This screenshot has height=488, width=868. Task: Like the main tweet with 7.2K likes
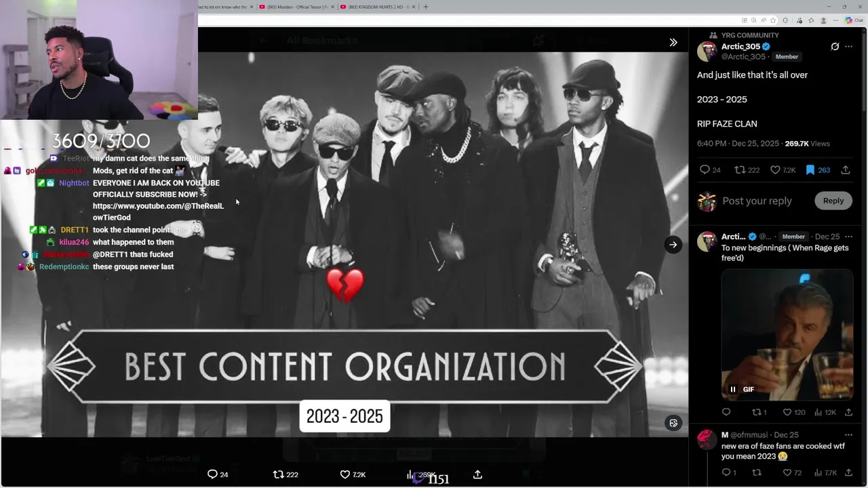[783, 170]
